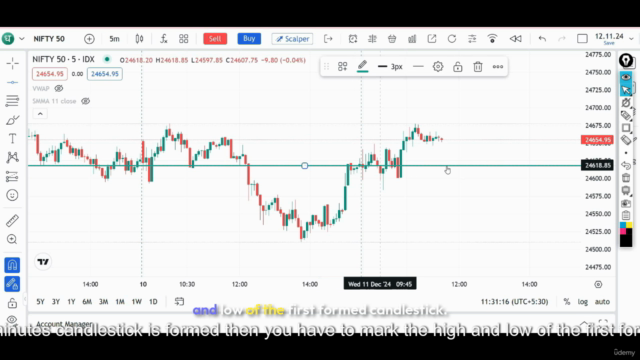Screen dimensions: 640x360
Task: Lock all drawing tools
Action: click(x=12, y=303)
